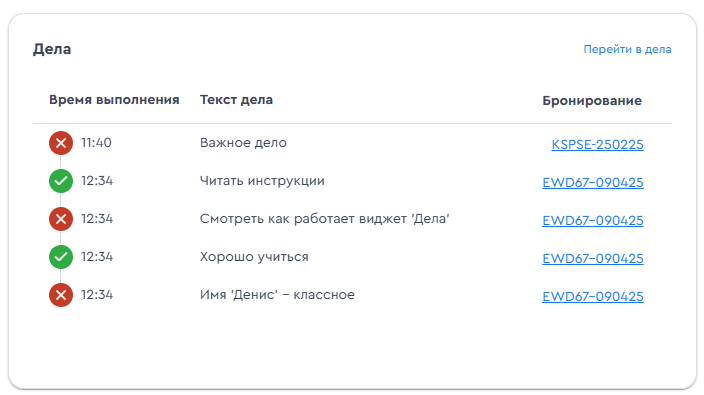Select task text 'Имя Денис – классное'
This screenshot has height=395, width=704.
[277, 295]
